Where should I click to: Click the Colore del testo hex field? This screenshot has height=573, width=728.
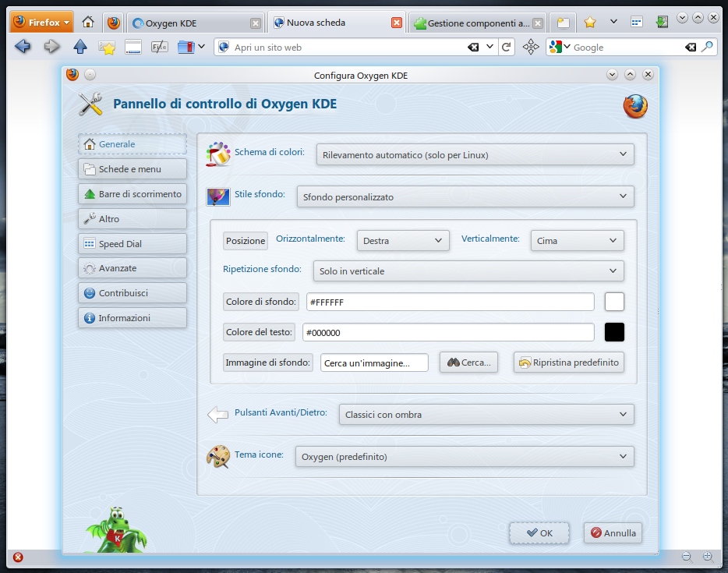pyautogui.click(x=448, y=332)
